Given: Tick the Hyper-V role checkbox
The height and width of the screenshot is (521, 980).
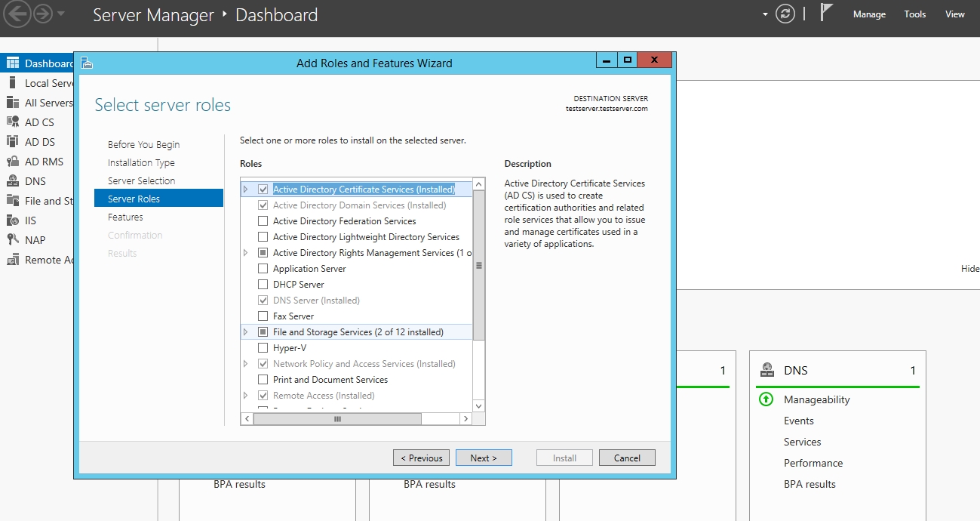Looking at the screenshot, I should click(x=263, y=348).
